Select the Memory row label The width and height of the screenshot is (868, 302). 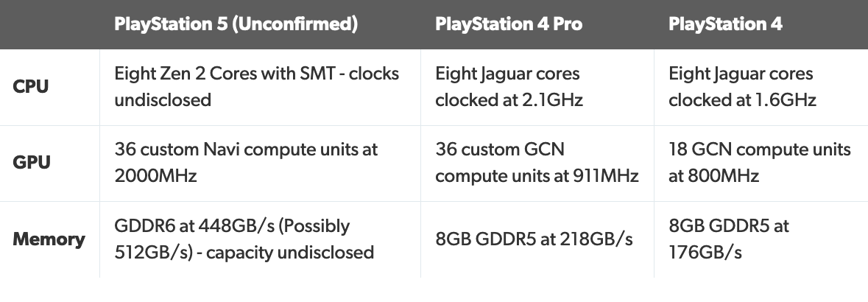(x=49, y=239)
